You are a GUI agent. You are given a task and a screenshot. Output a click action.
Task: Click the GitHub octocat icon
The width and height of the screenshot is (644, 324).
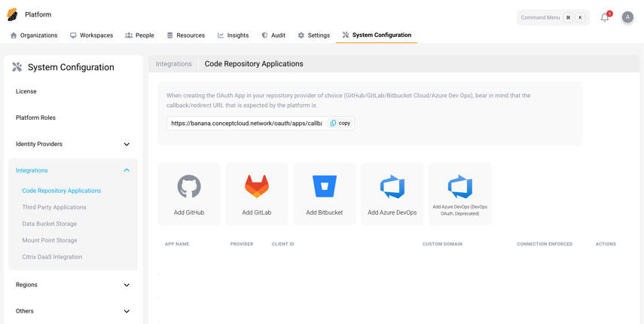coord(189,186)
